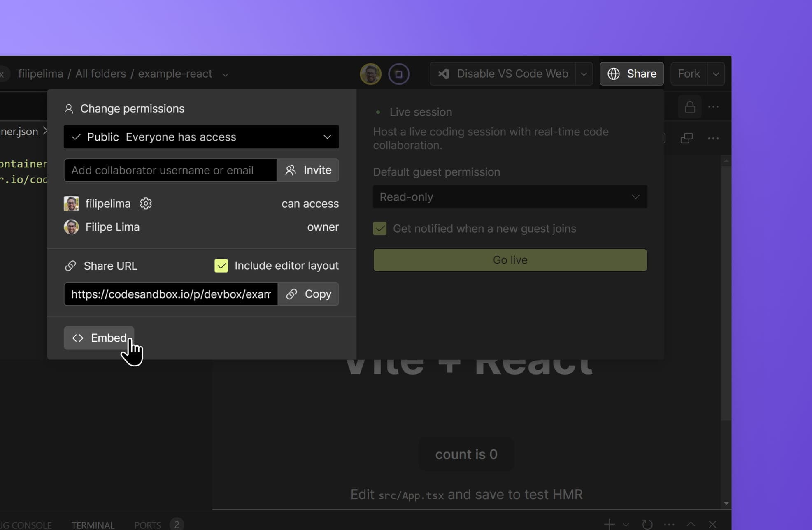The width and height of the screenshot is (812, 530).
Task: Close the terminal panel with the X icon
Action: tap(712, 524)
